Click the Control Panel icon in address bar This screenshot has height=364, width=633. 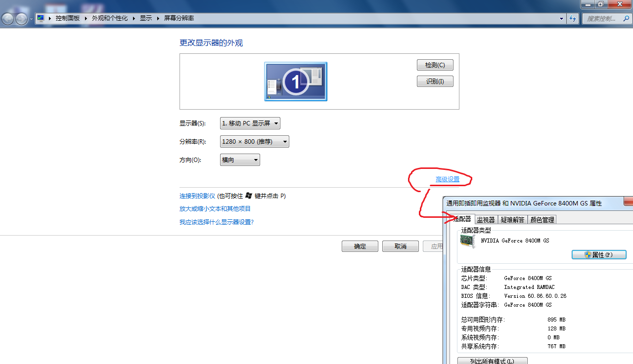tap(41, 18)
